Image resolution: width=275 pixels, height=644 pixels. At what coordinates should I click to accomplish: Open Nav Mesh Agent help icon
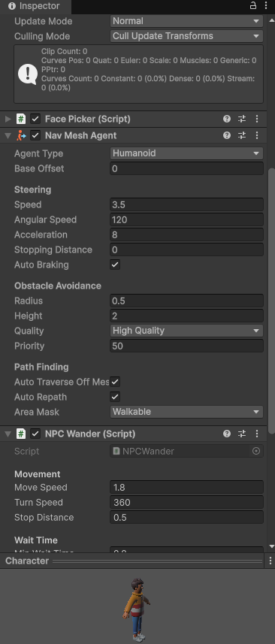(x=227, y=135)
